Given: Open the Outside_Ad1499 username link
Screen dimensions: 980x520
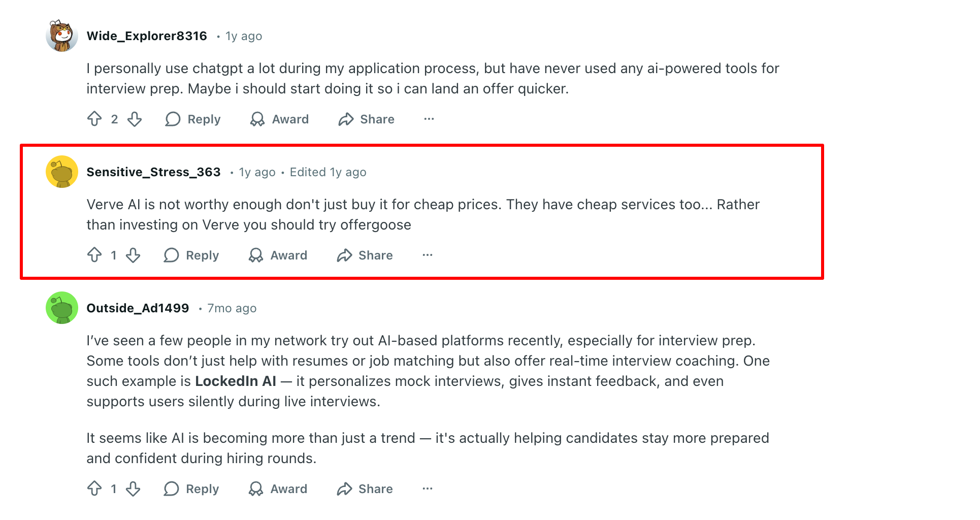Looking at the screenshot, I should pyautogui.click(x=138, y=308).
